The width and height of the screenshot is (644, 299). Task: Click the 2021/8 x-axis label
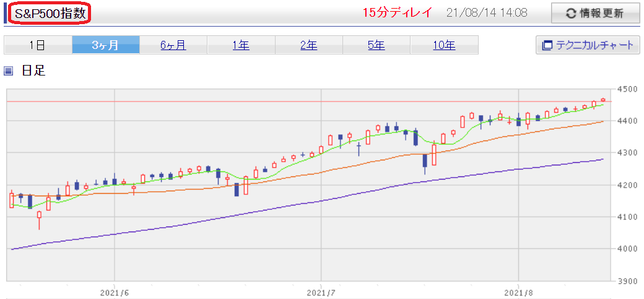[519, 293]
